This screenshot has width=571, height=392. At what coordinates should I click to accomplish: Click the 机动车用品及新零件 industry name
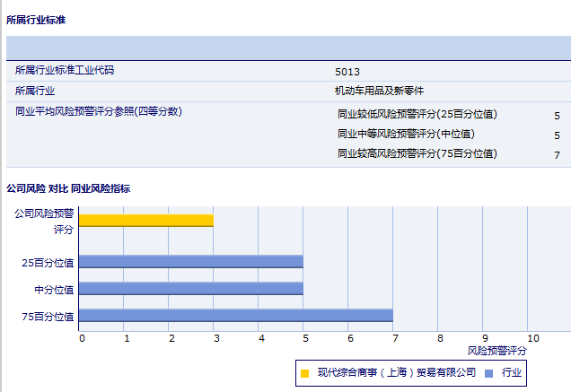(x=379, y=91)
